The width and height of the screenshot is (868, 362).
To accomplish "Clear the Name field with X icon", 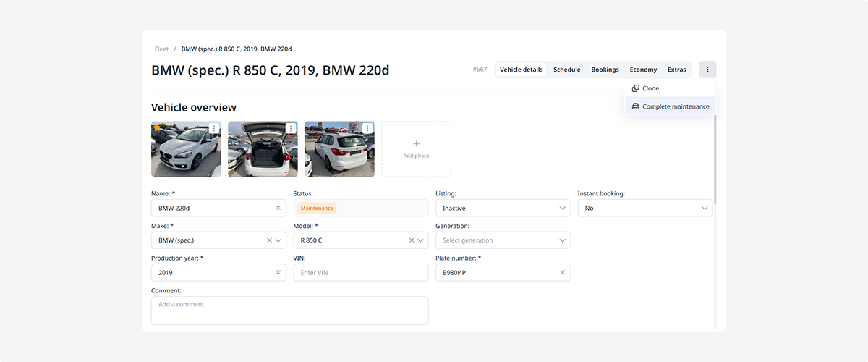I will [278, 208].
